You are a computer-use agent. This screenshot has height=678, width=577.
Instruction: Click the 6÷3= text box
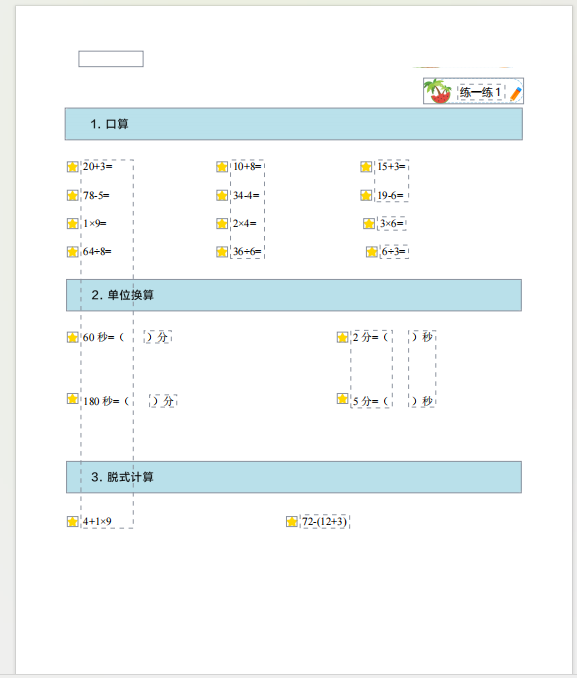click(394, 252)
